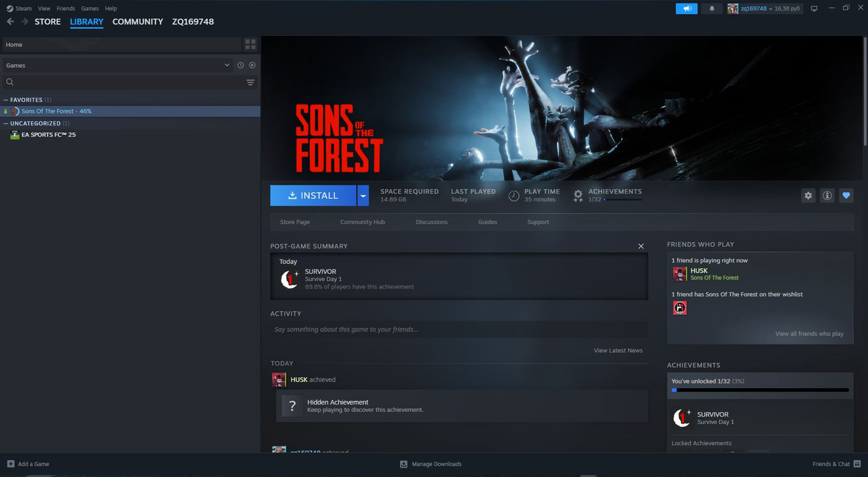
Task: Click the Steam logo icon in menu bar
Action: [x=9, y=8]
